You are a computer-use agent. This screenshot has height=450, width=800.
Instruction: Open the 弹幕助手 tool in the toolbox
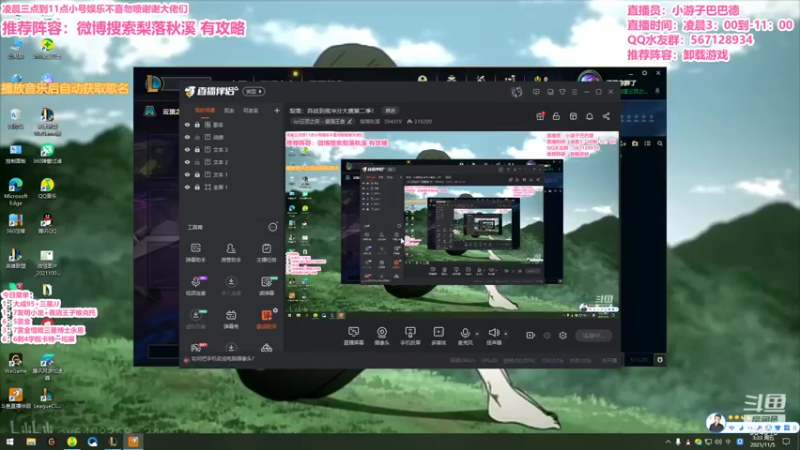195,252
